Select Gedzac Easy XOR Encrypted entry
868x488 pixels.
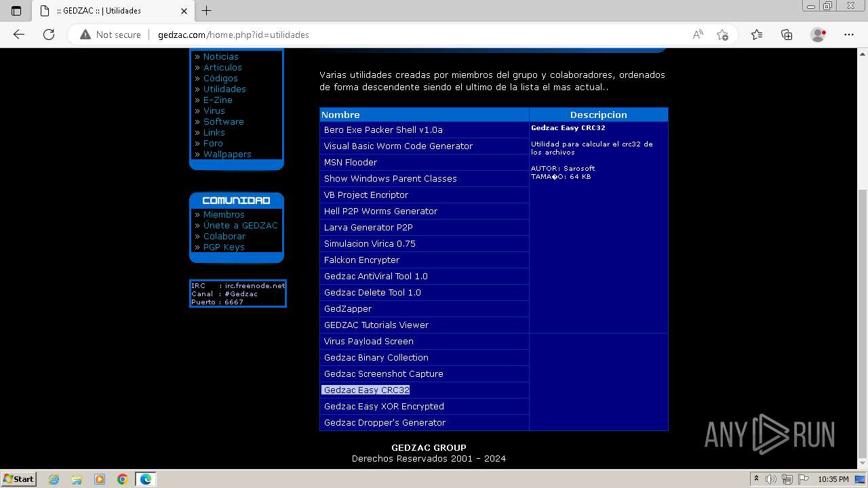pos(425,406)
